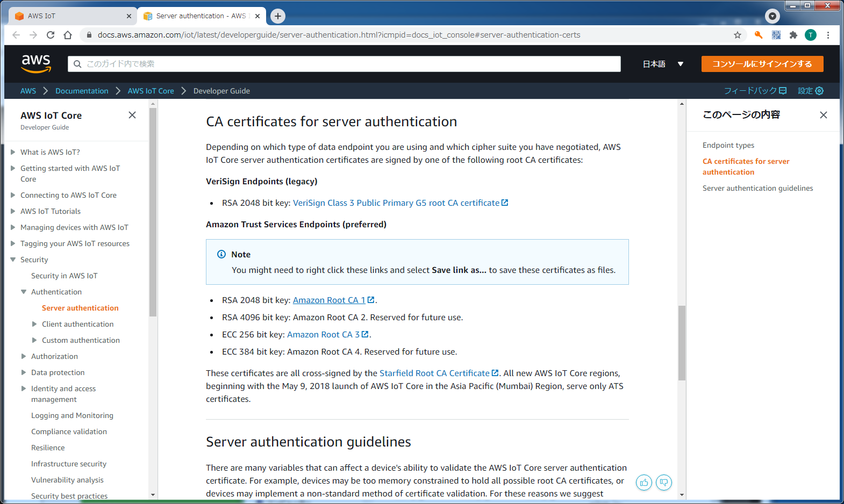Open the 日本語 language dropdown
Screen dimensions: 844x504
click(663, 64)
